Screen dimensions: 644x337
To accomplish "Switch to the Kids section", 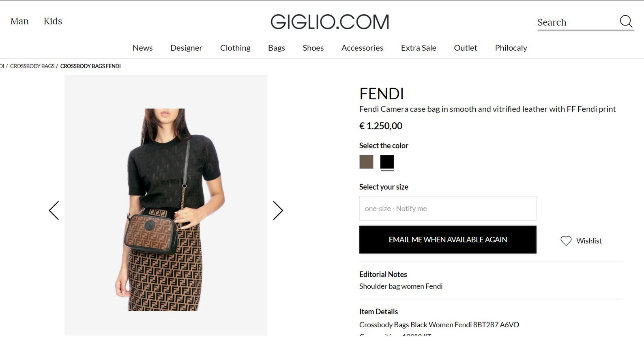I will point(53,21).
